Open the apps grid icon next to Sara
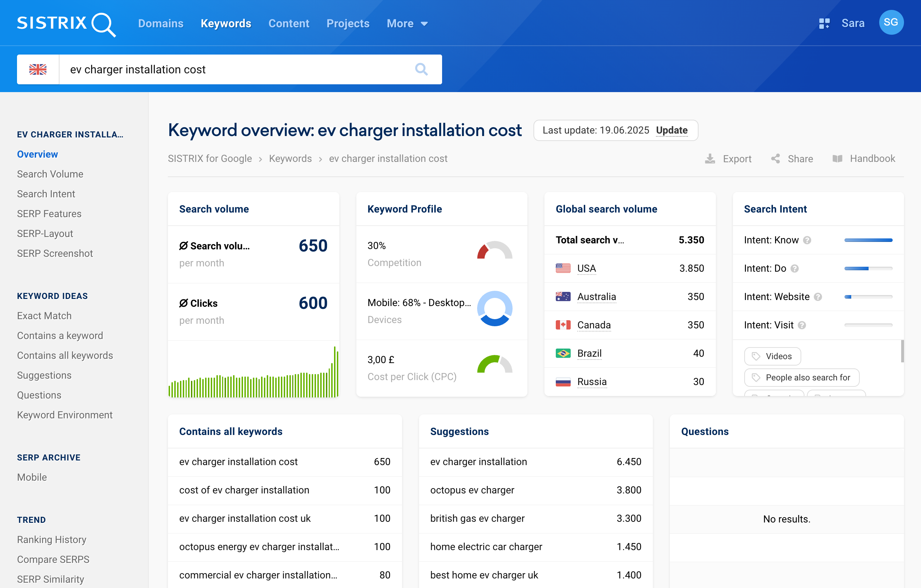Screen dimensions: 921x588 coord(825,23)
